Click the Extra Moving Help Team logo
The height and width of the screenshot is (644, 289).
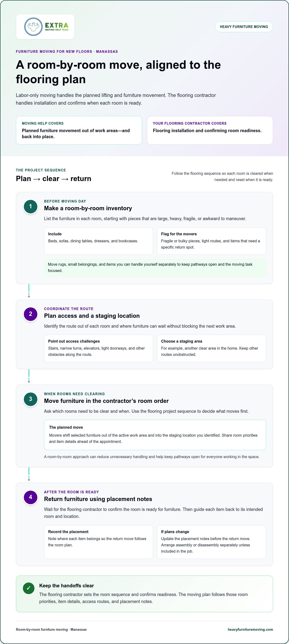45,27
